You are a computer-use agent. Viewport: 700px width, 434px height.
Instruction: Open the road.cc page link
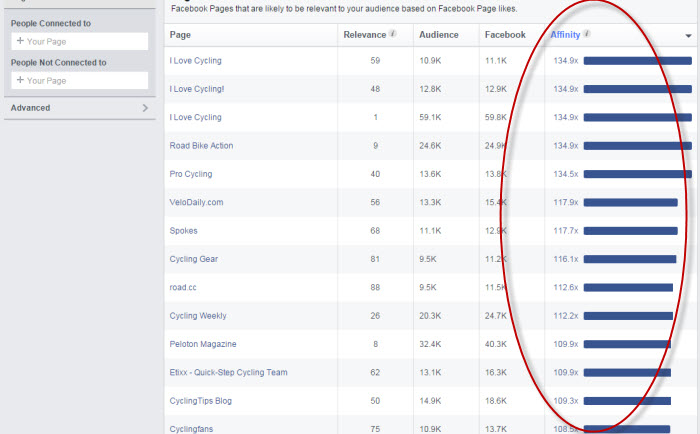pyautogui.click(x=183, y=288)
